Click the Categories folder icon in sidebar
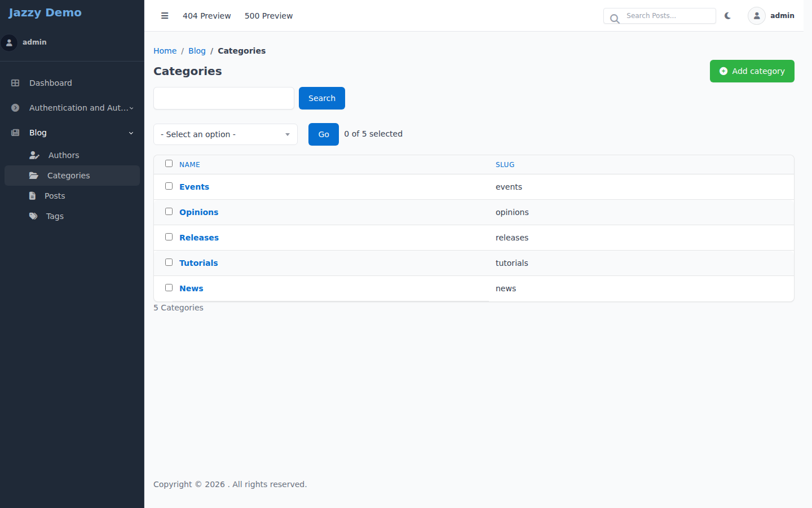Screen dimensions: 812x508 tap(34, 176)
